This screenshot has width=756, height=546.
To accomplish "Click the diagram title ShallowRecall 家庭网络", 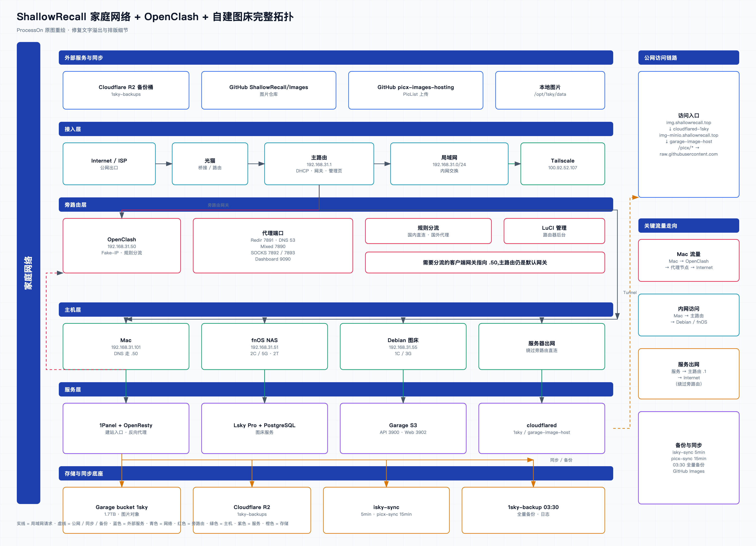I will tap(155, 17).
